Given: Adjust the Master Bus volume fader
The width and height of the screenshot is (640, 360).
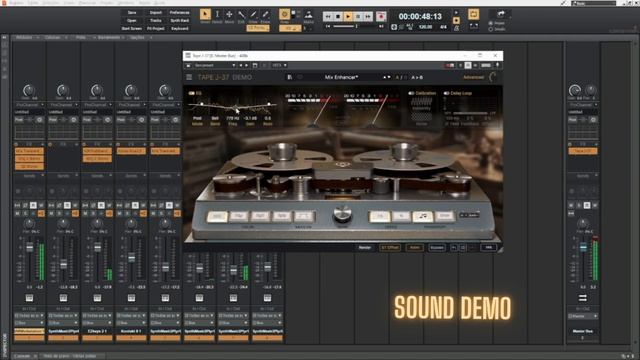Looking at the screenshot, I should [583, 247].
